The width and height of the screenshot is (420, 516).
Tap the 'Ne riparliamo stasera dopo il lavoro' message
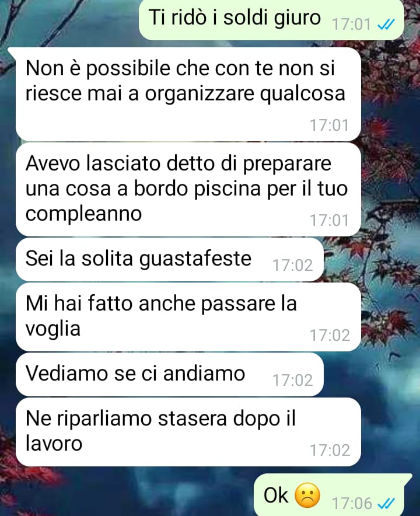tap(188, 432)
